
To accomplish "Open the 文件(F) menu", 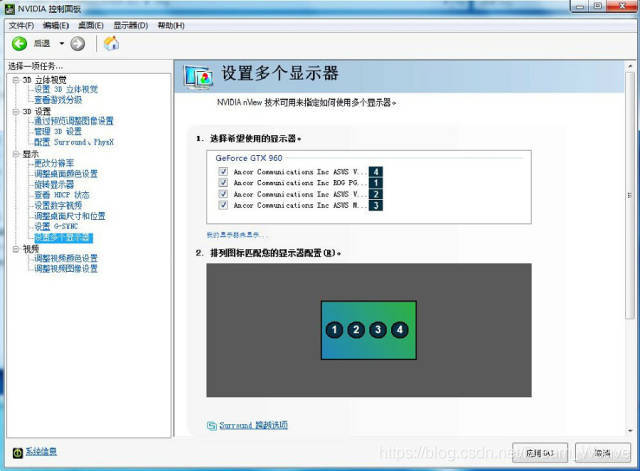I will [x=21, y=25].
